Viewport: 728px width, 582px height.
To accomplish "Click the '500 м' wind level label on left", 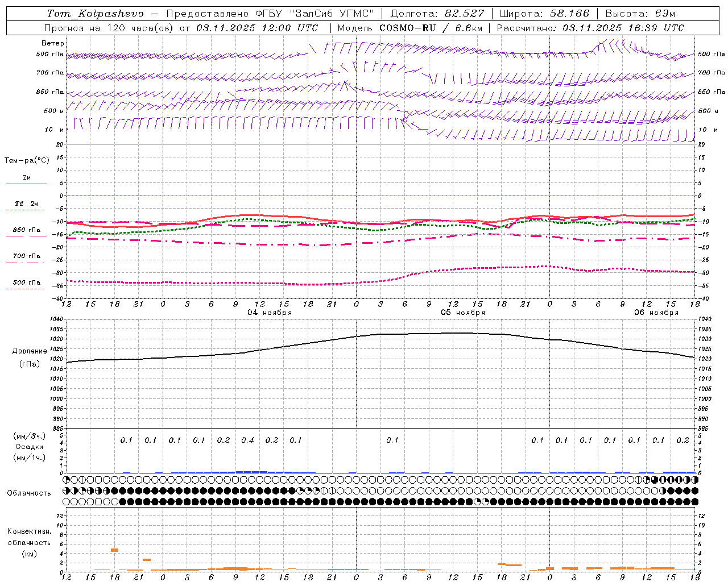I will tap(54, 111).
